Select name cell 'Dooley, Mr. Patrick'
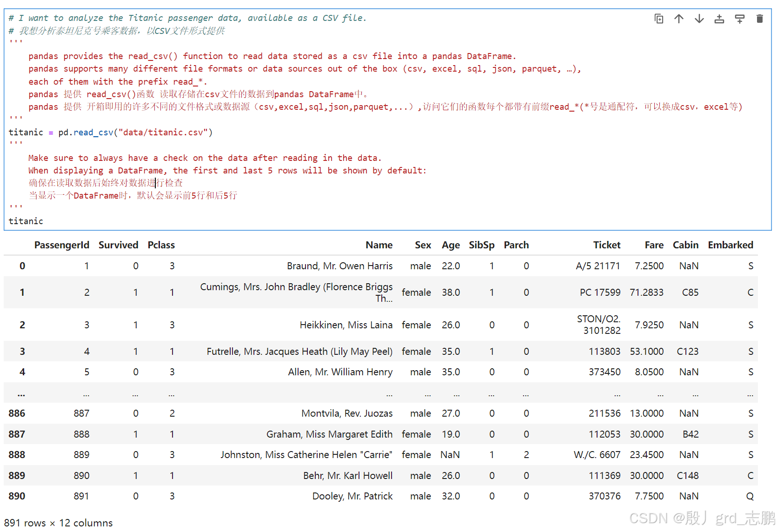This screenshot has width=777, height=532. [x=352, y=496]
